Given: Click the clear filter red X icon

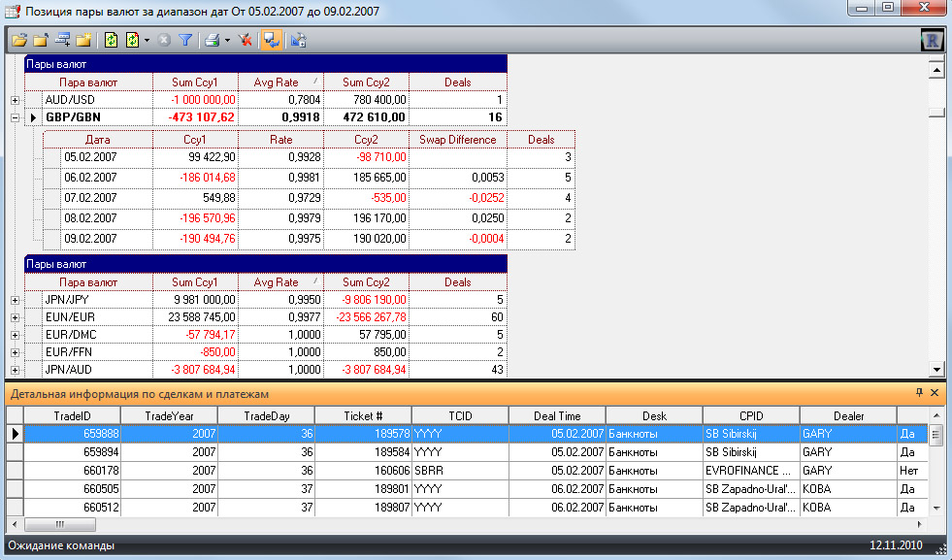Looking at the screenshot, I should click(246, 41).
